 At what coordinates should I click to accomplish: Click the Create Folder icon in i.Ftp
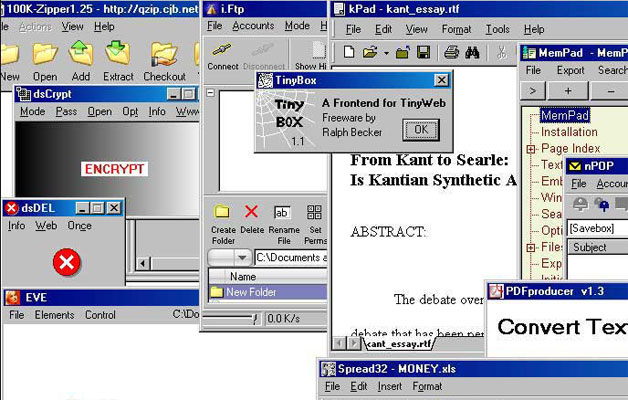click(223, 212)
